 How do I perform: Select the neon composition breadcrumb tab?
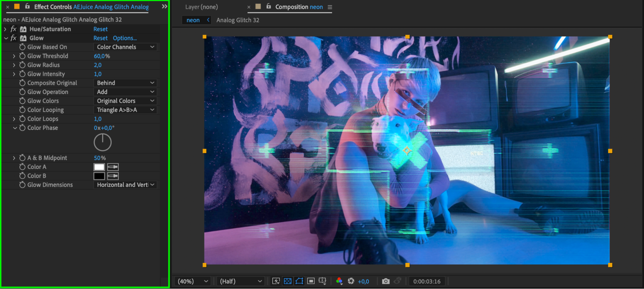193,20
